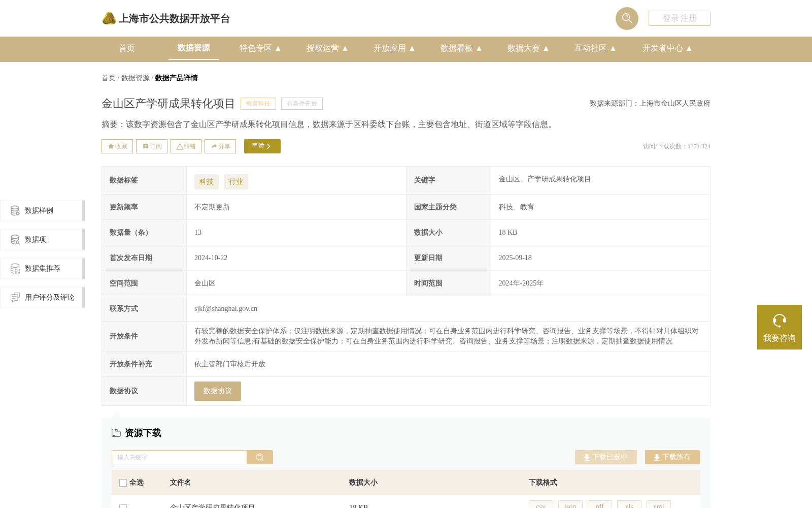Click the 2024-10-22 first publish date
Viewport: 812px width, 508px height.
211,258
